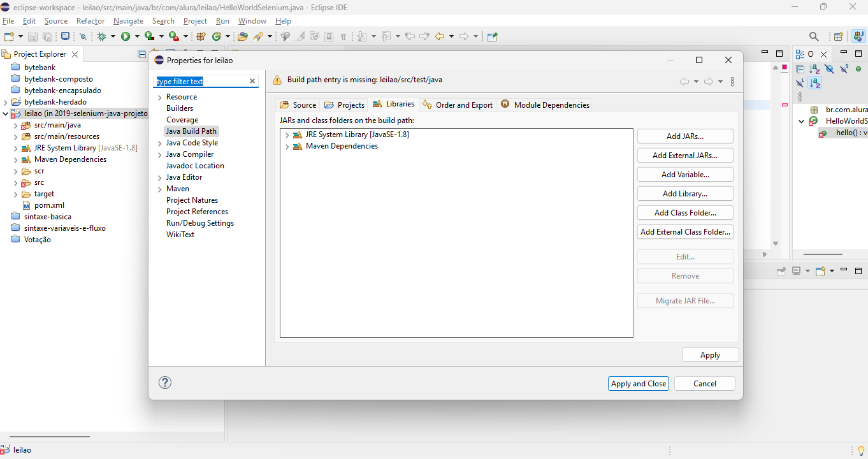Click the Add Class Folder... button
The height and width of the screenshot is (459, 868).
685,212
